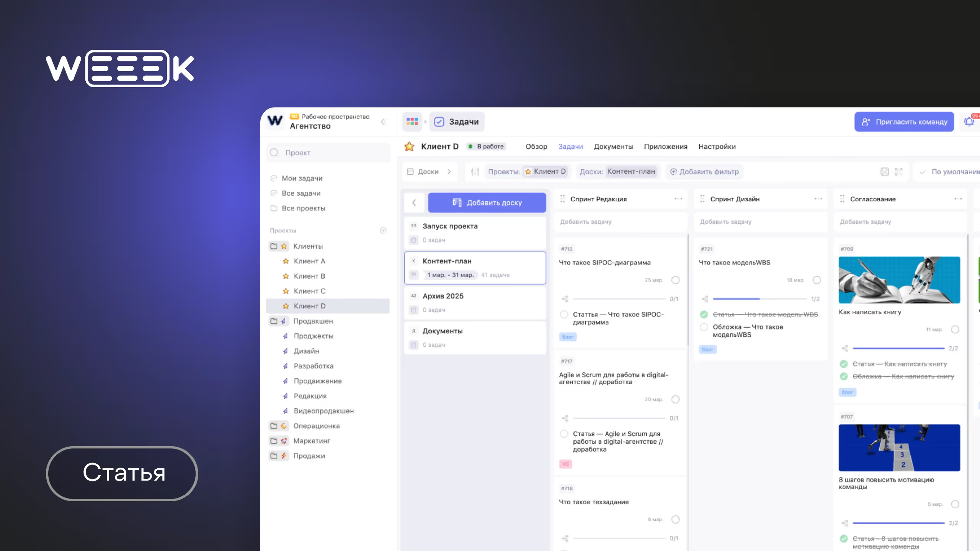Mark task Что такое SIPOC-диаграмма complete
This screenshot has height=551, width=980.
[675, 280]
